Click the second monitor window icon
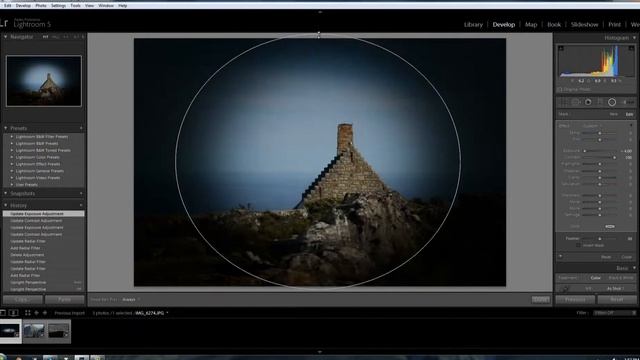The image size is (640, 360). coord(13,313)
